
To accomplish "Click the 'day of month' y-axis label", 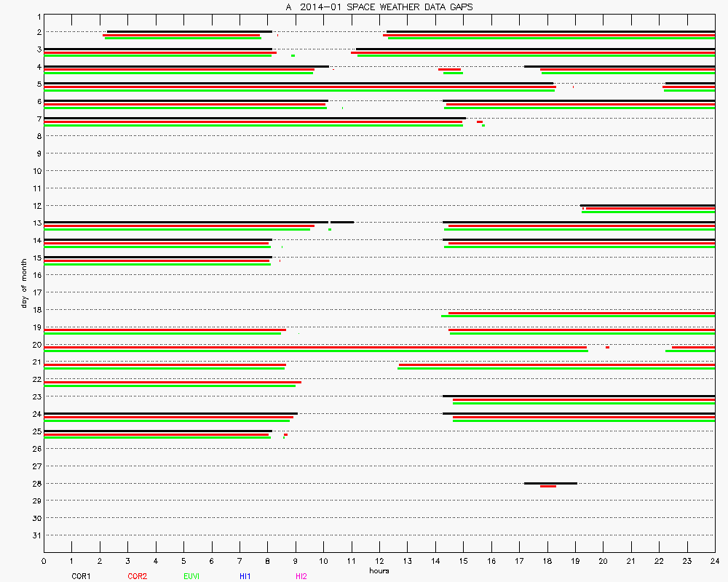I will pos(25,283).
